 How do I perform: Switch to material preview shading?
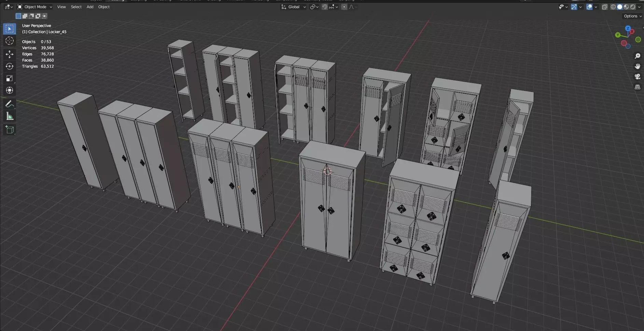(x=626, y=7)
